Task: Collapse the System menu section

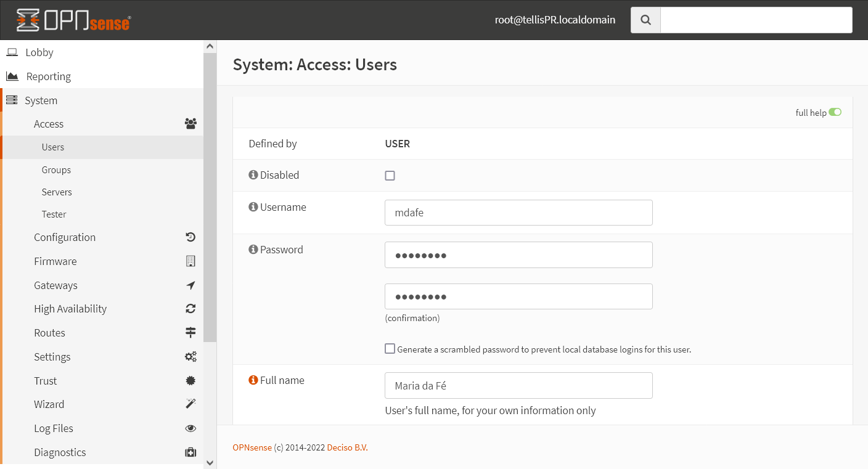Action: [41, 100]
